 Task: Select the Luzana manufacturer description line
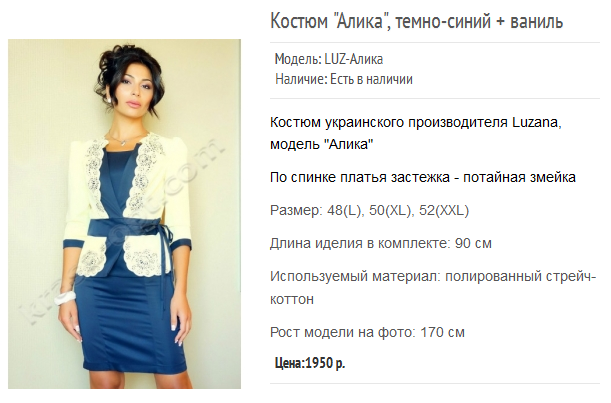(416, 133)
